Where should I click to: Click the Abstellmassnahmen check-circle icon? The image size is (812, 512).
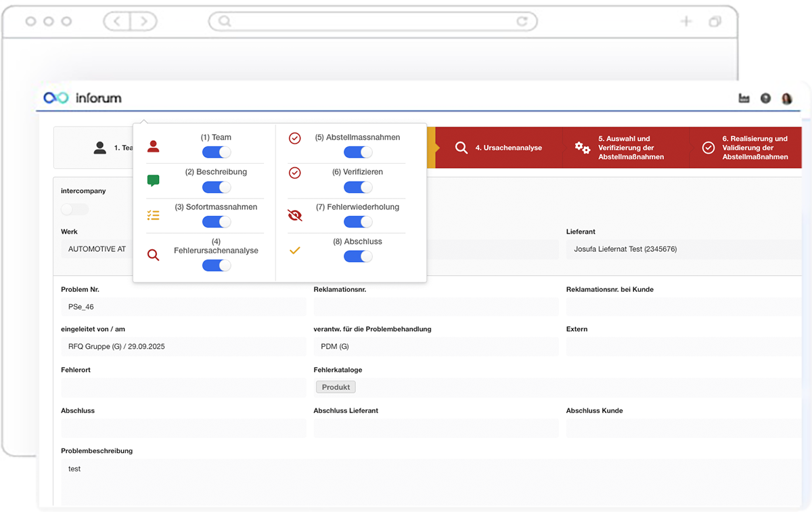pos(295,137)
